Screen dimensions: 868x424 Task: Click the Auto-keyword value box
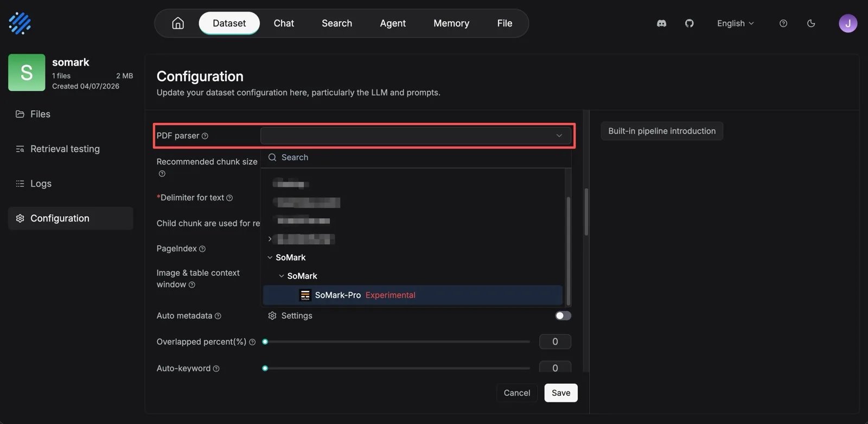[555, 368]
